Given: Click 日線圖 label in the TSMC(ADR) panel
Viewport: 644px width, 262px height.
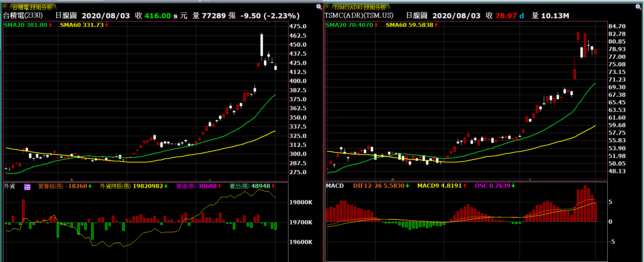Looking at the screenshot, I should pyautogui.click(x=417, y=16).
